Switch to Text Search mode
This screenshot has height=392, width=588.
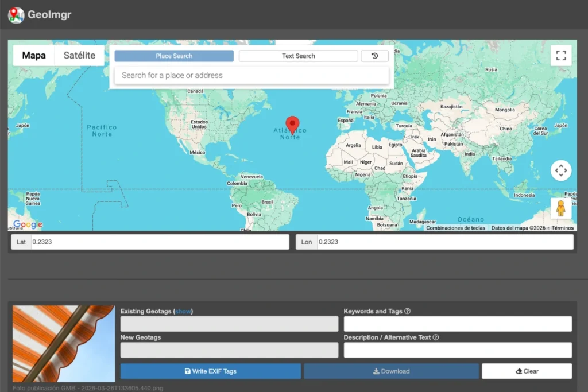point(298,56)
